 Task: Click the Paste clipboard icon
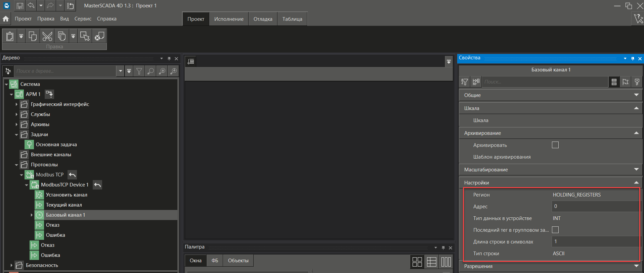pyautogui.click(x=10, y=36)
